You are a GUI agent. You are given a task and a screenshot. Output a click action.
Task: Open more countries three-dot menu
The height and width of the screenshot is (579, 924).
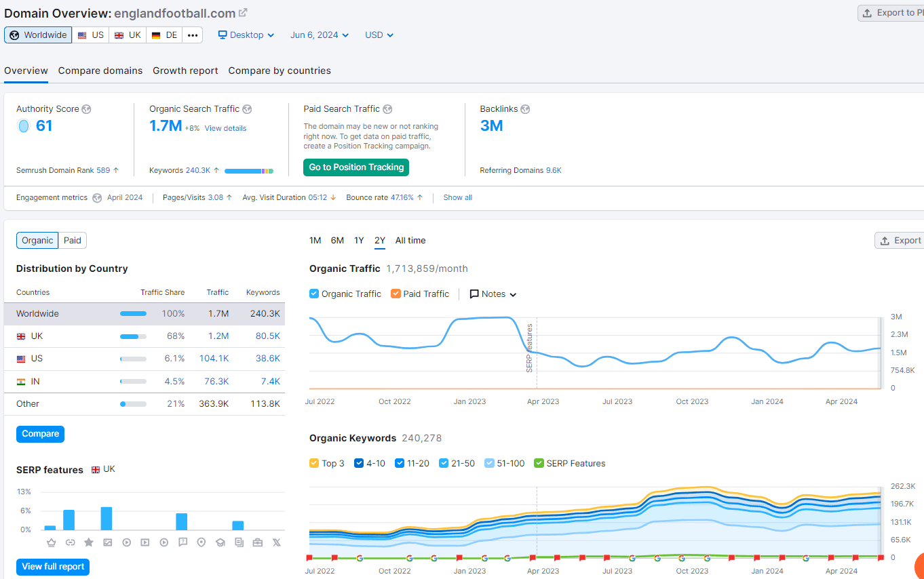click(193, 35)
